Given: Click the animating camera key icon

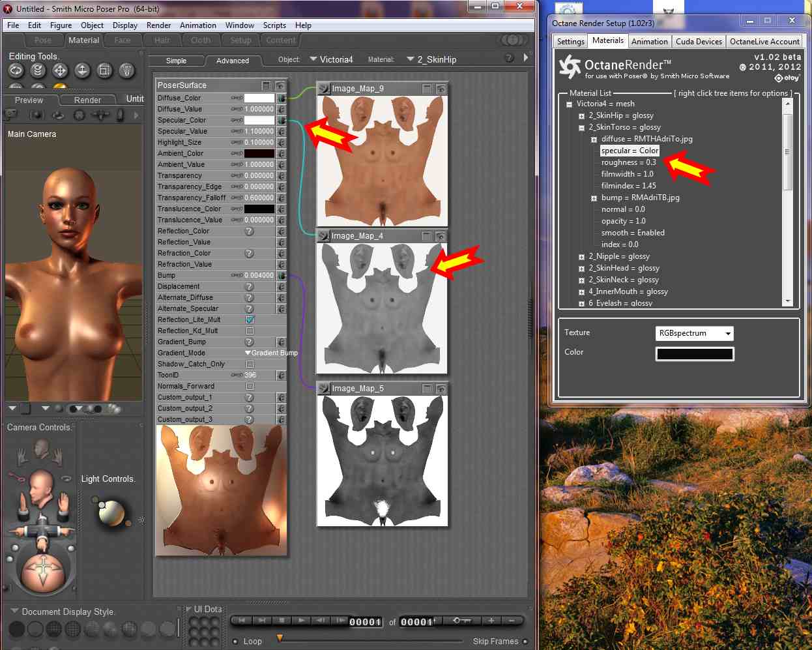Looking at the screenshot, I should point(18,478).
